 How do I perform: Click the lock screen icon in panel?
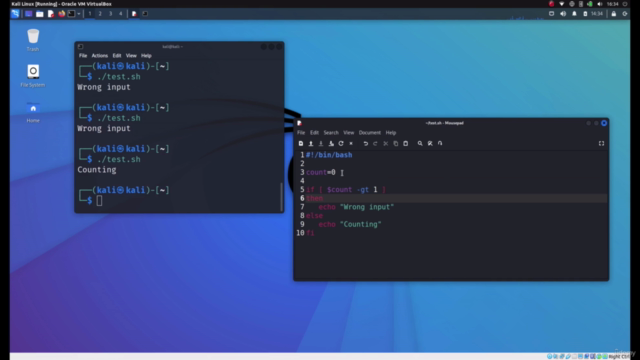point(613,13)
